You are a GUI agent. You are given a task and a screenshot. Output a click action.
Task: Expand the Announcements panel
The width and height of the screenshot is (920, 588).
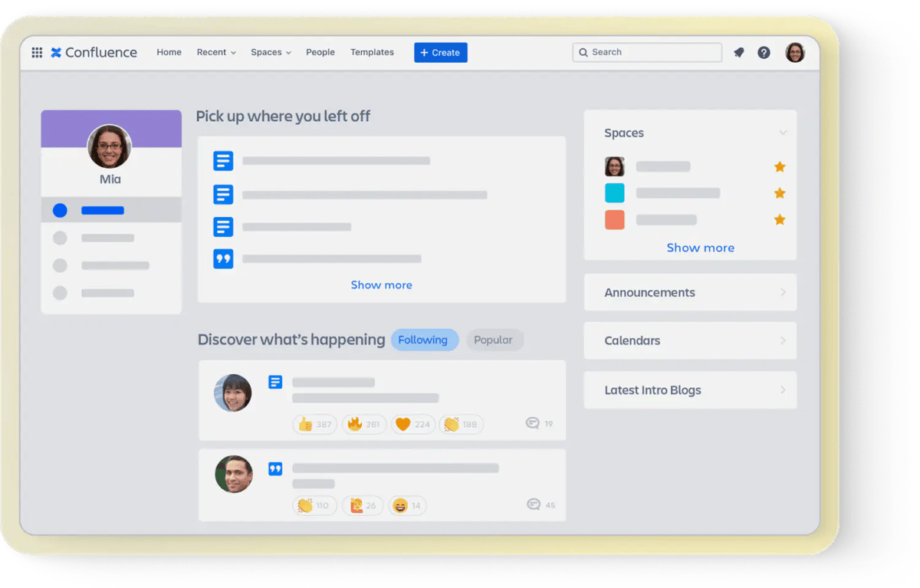click(x=690, y=293)
